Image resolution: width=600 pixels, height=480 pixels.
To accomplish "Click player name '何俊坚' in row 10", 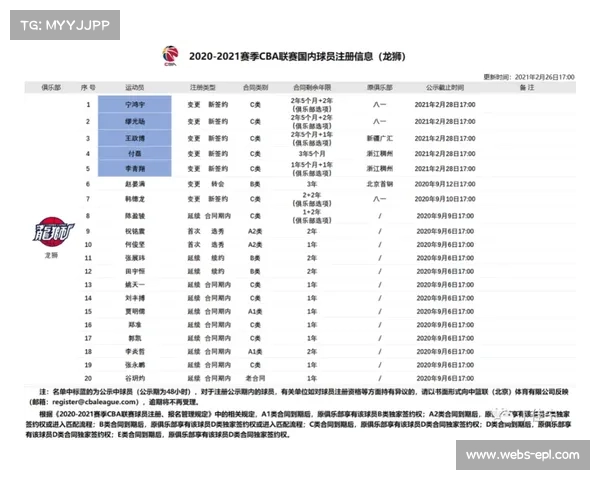I will [x=135, y=245].
